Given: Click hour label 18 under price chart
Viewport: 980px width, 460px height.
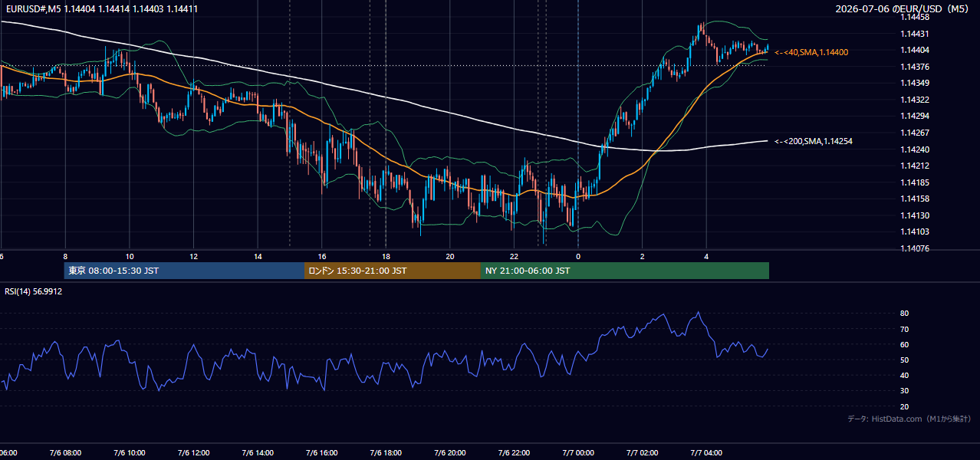Looking at the screenshot, I should pos(386,256).
